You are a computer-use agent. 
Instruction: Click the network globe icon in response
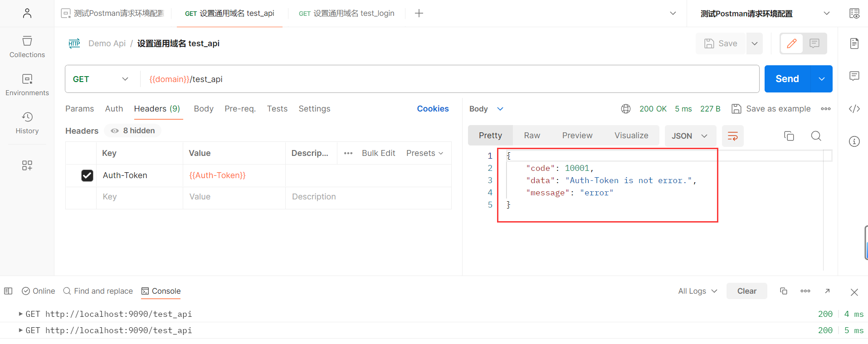point(626,109)
